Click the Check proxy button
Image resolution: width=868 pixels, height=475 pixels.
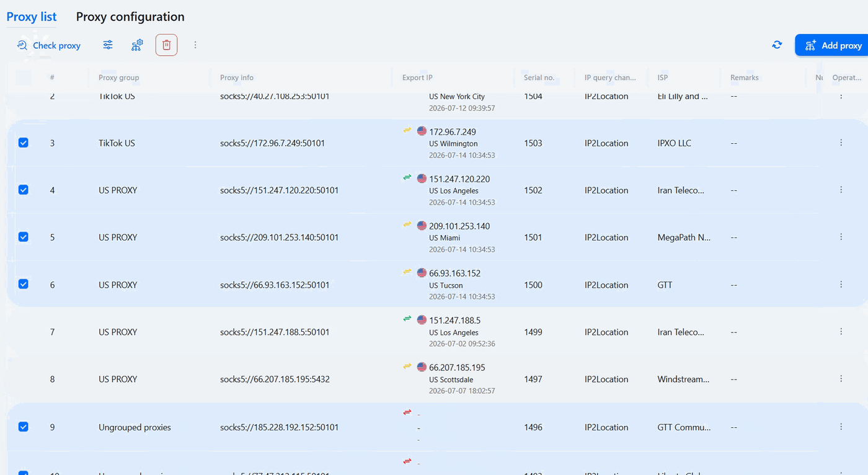pyautogui.click(x=49, y=45)
